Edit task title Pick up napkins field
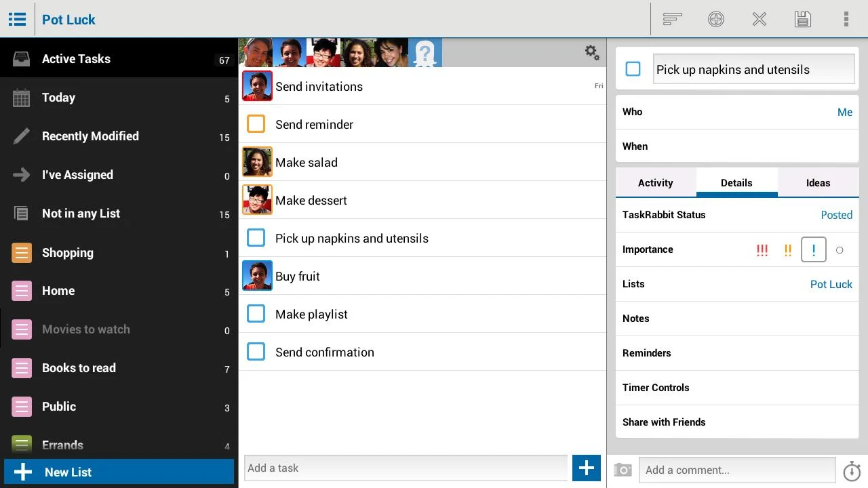Viewport: 868px width, 488px height. pos(753,69)
